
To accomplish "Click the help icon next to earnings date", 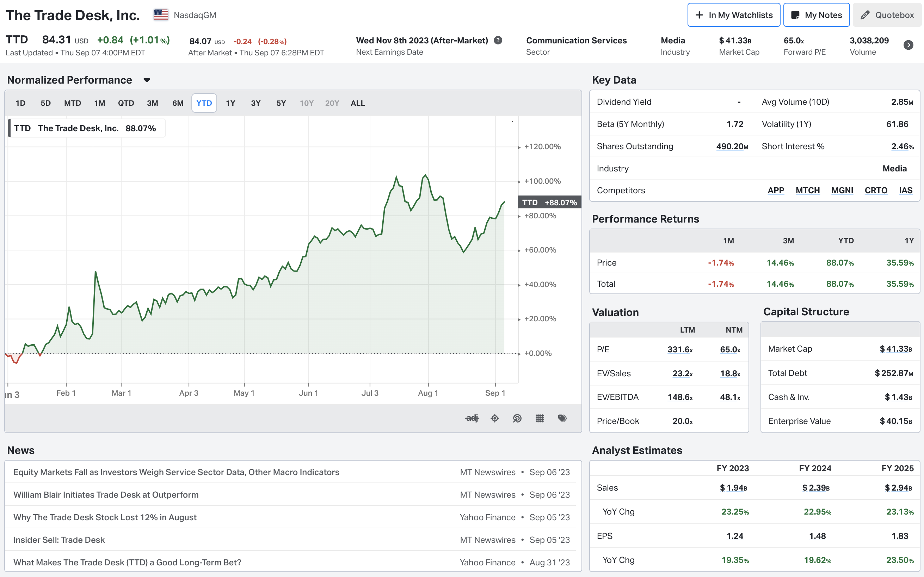I will [x=498, y=41].
